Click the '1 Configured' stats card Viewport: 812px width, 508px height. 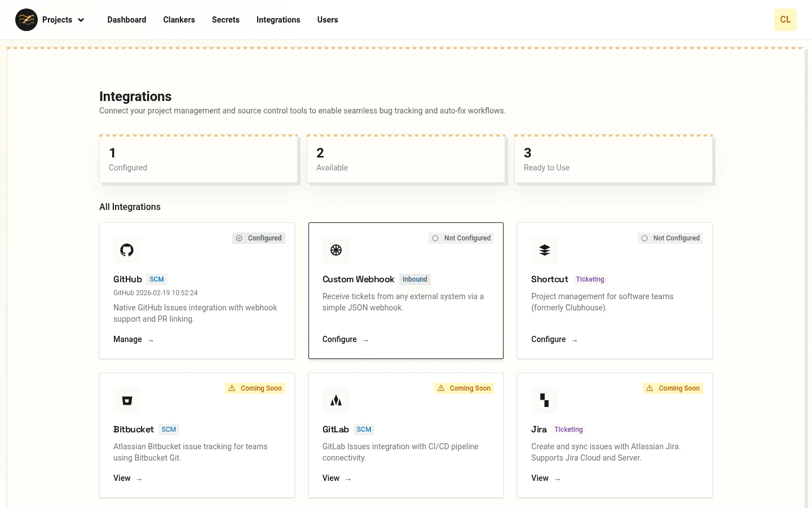(198, 159)
